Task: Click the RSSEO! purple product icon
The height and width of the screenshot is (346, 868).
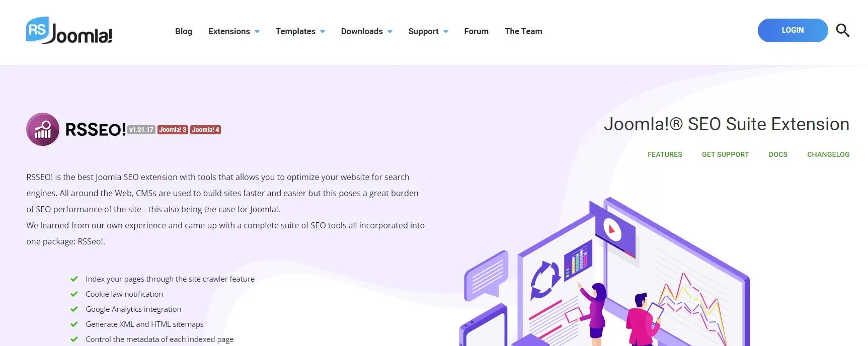Action: pyautogui.click(x=43, y=129)
